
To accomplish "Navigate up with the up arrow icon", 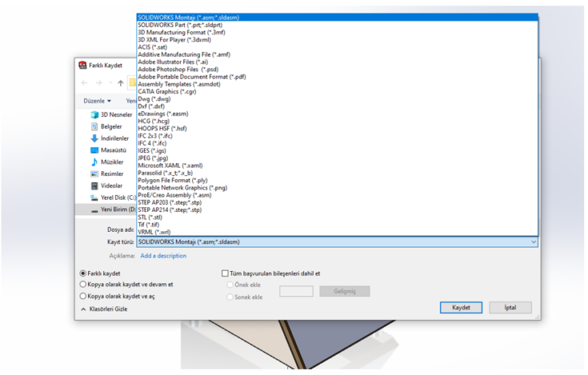I will pos(120,83).
